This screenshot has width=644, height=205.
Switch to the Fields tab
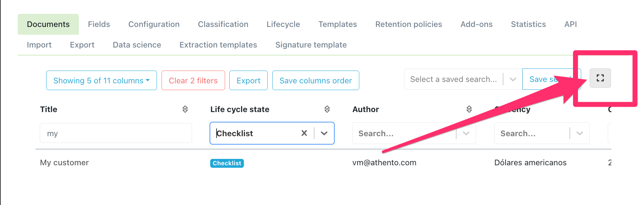pyautogui.click(x=99, y=24)
